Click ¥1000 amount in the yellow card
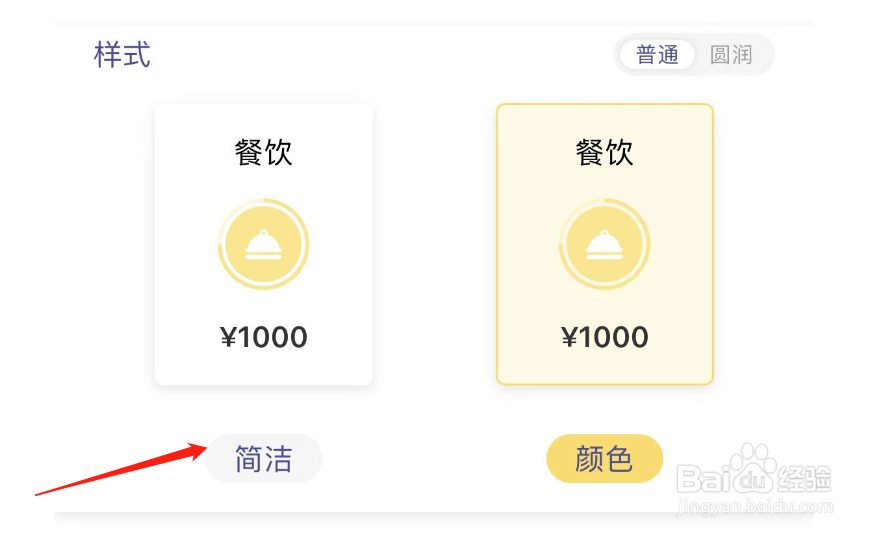 click(605, 337)
